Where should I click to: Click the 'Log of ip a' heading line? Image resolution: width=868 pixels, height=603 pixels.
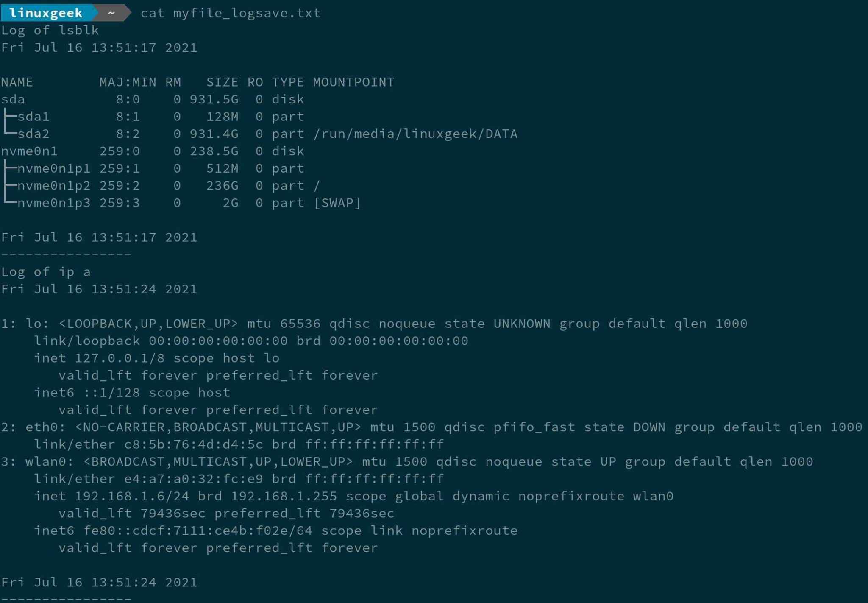pyautogui.click(x=46, y=272)
